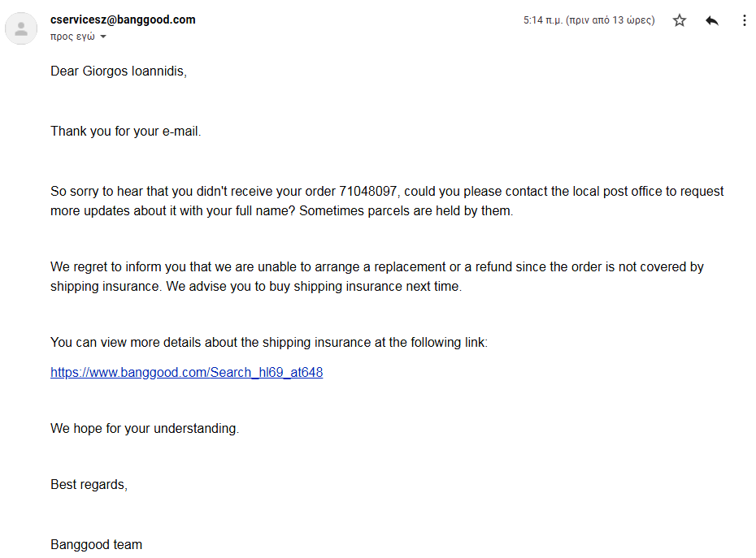
Task: Click the line Thank you for your e-mail
Action: (x=125, y=132)
